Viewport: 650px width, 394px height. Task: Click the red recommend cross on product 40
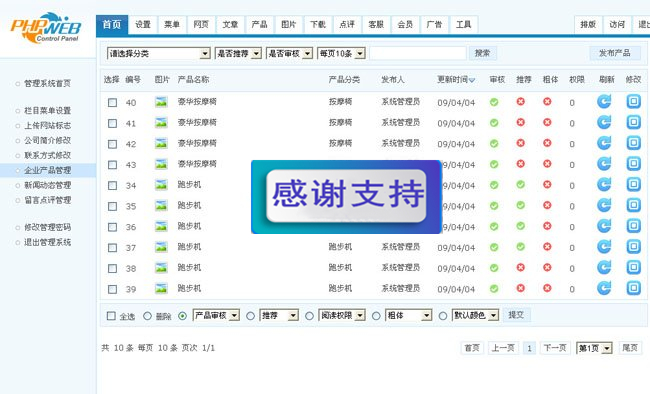point(521,102)
